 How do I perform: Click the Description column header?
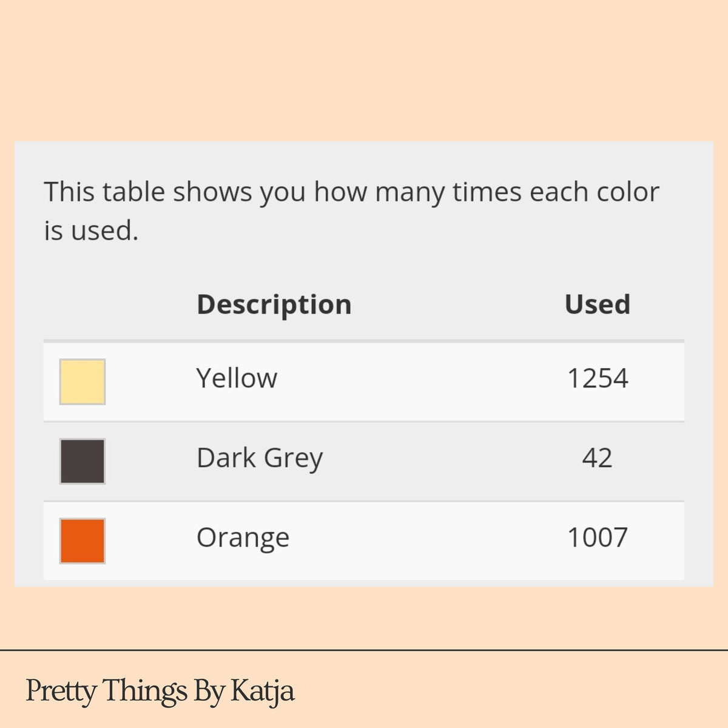coord(274,305)
